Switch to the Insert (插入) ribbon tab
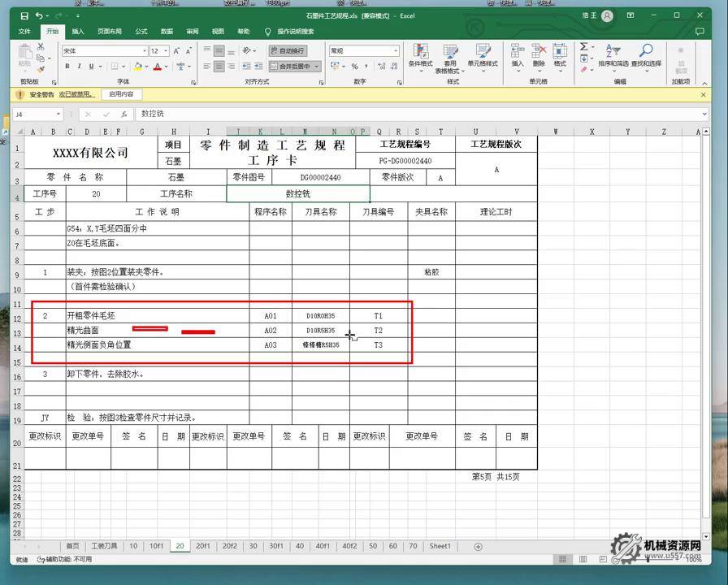 click(78, 32)
